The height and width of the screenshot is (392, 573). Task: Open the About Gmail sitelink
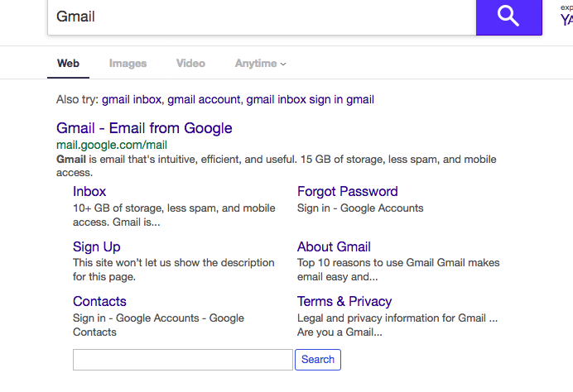(x=334, y=247)
